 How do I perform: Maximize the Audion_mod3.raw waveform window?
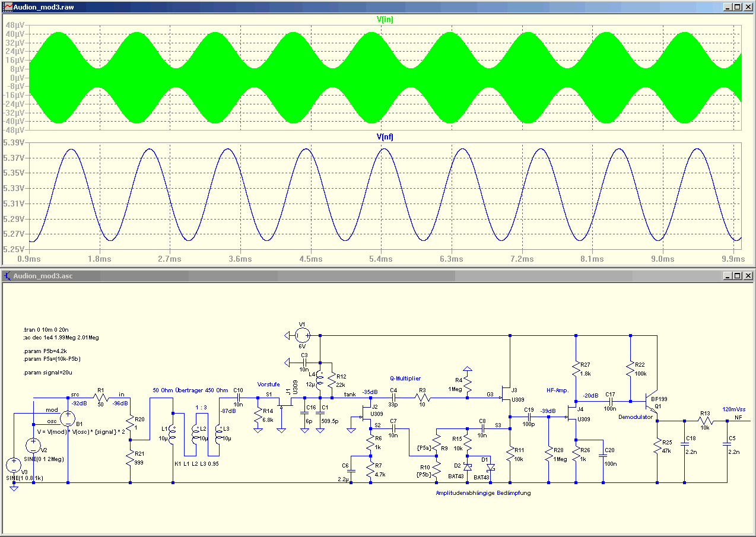[738, 8]
